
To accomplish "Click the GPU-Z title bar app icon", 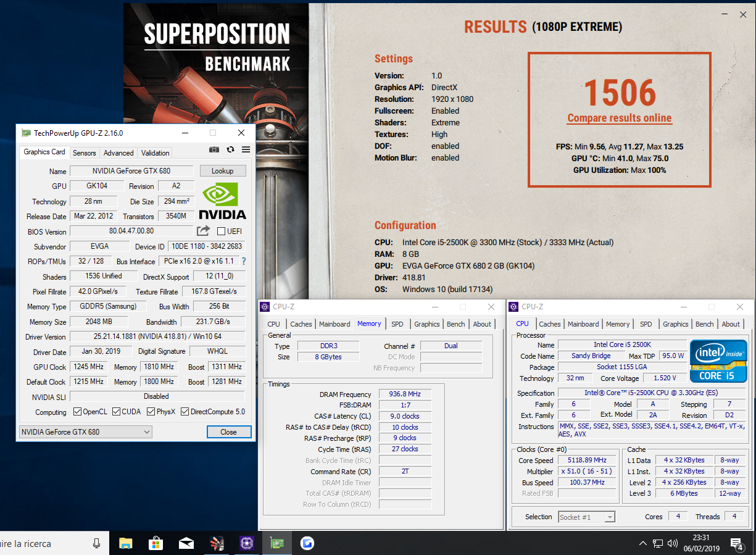I will (x=26, y=133).
